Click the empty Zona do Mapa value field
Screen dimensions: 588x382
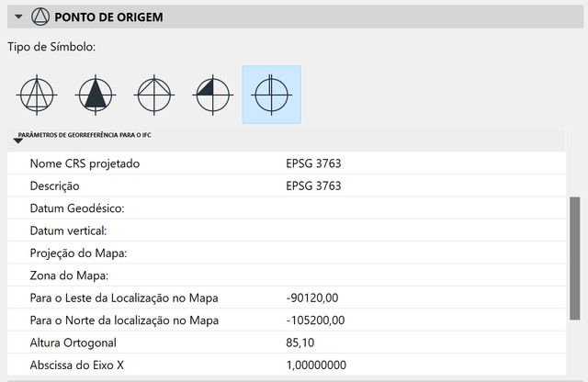click(x=424, y=275)
